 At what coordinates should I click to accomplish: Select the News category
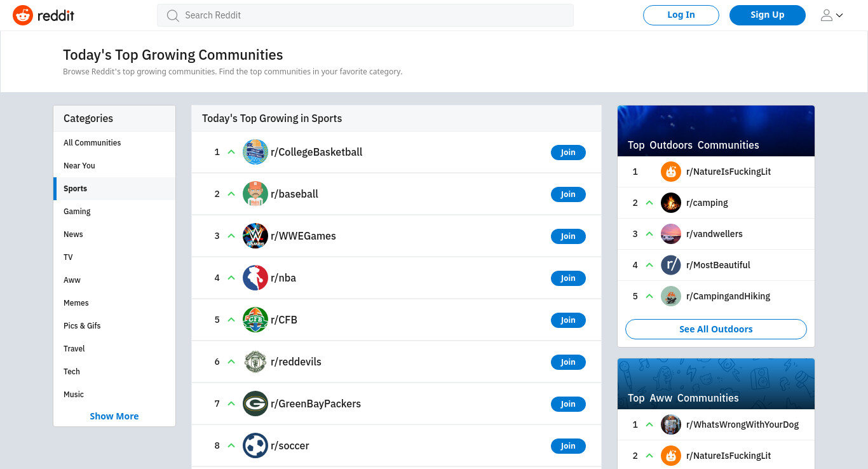pyautogui.click(x=114, y=234)
